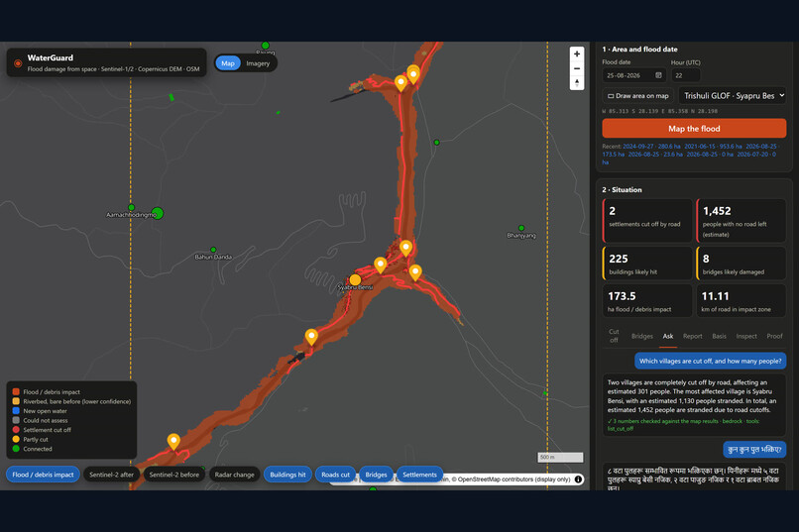799x532 pixels.
Task: Switch basemap to Imagery view
Action: pos(258,63)
